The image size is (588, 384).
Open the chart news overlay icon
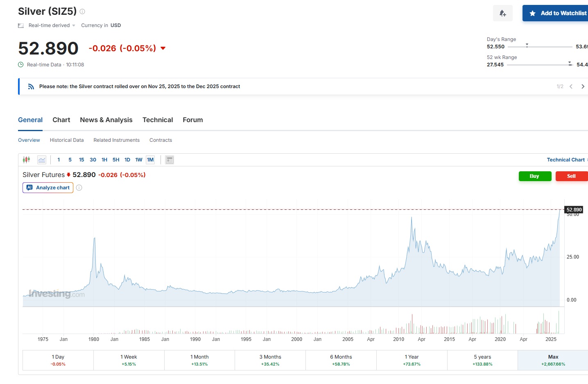pos(170,160)
